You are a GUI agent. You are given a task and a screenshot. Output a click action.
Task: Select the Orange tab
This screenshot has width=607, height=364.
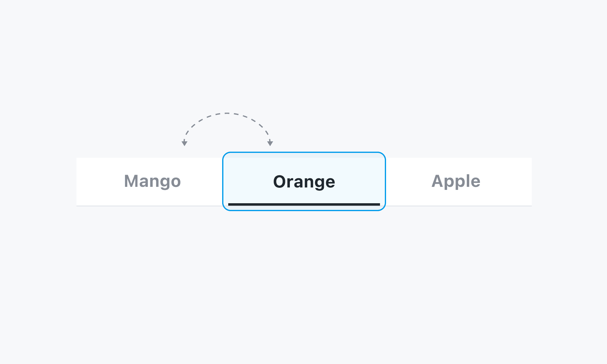coord(304,181)
